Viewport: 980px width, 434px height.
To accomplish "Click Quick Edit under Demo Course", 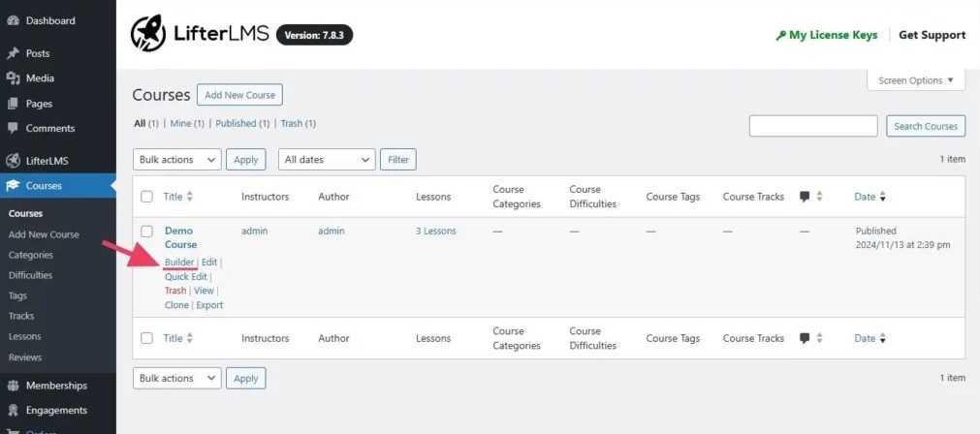I will (x=185, y=277).
